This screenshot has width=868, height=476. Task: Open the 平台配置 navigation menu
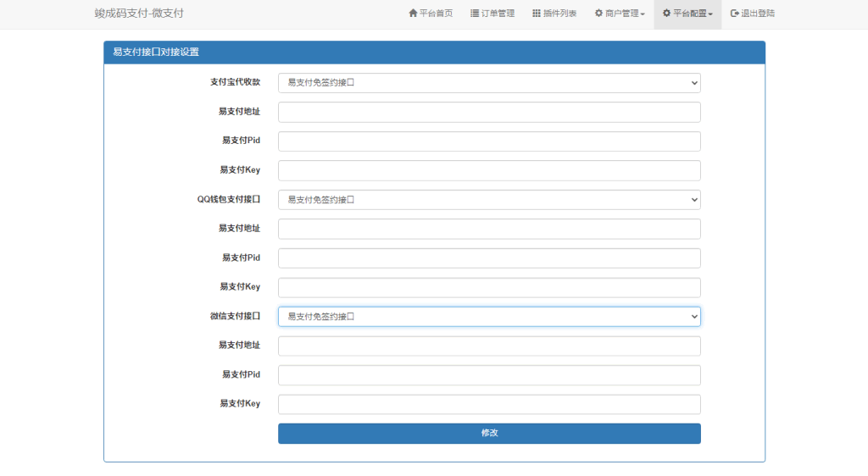[x=687, y=14]
